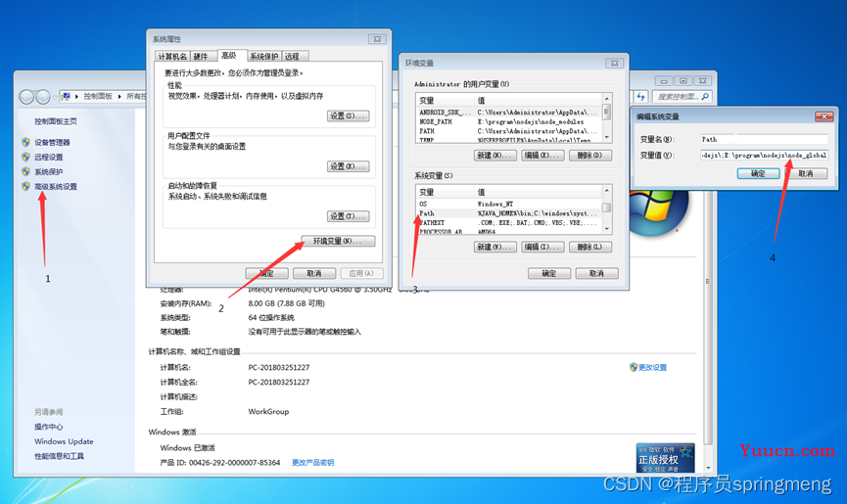The width and height of the screenshot is (847, 504).
Task: Open the 系统保护 tab in 系统属性
Action: [x=264, y=56]
